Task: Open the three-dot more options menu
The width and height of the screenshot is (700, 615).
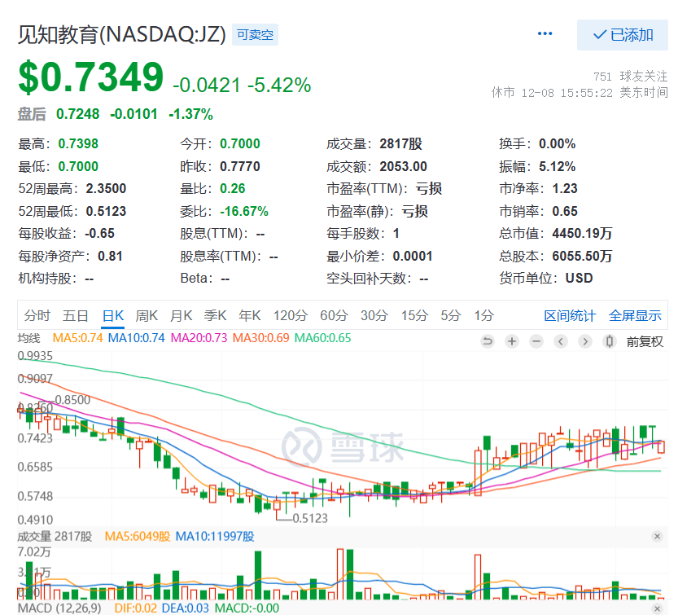Action: click(x=545, y=34)
